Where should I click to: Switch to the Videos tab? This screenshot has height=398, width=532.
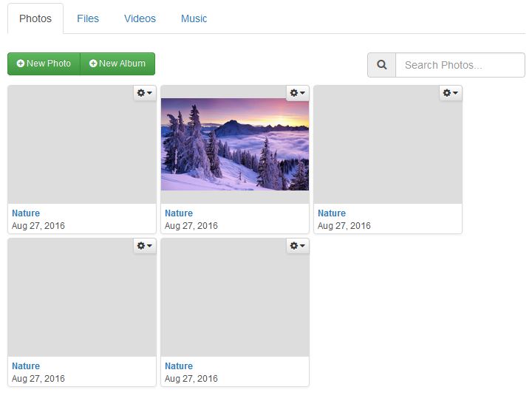tap(140, 18)
